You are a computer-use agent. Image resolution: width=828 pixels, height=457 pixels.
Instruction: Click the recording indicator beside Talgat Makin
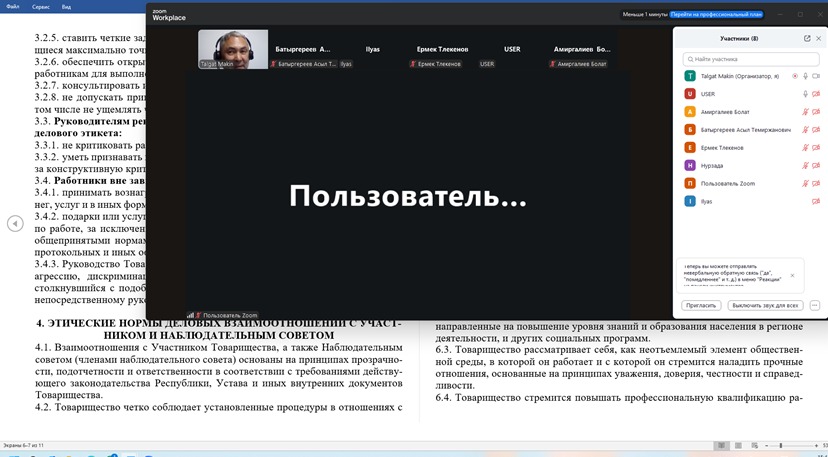[794, 76]
